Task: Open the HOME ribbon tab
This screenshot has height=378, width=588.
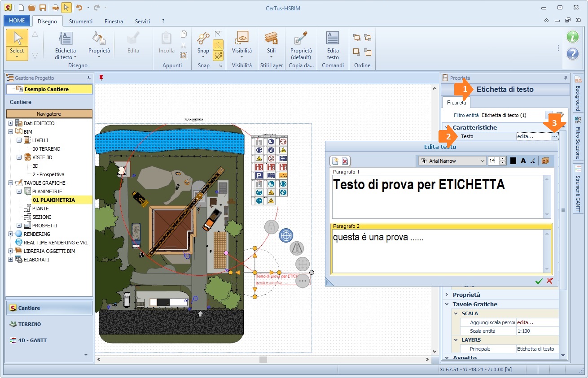Action: pyautogui.click(x=17, y=21)
